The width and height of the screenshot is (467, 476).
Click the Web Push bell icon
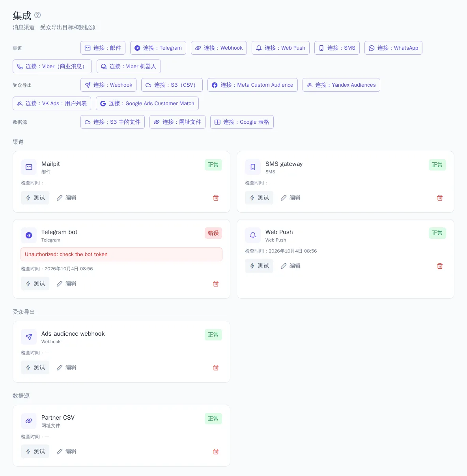click(x=253, y=235)
